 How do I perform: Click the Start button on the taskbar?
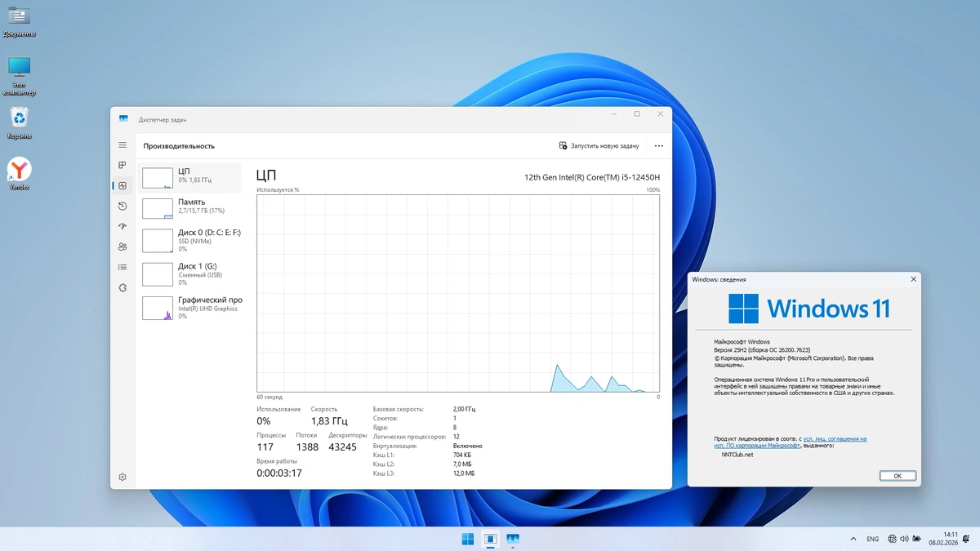[x=468, y=539]
